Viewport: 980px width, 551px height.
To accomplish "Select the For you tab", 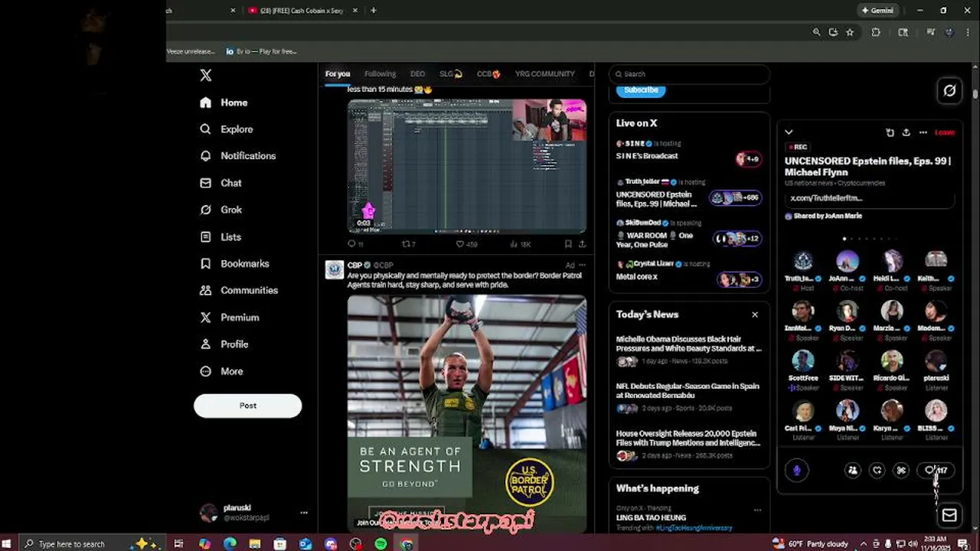I will (337, 74).
